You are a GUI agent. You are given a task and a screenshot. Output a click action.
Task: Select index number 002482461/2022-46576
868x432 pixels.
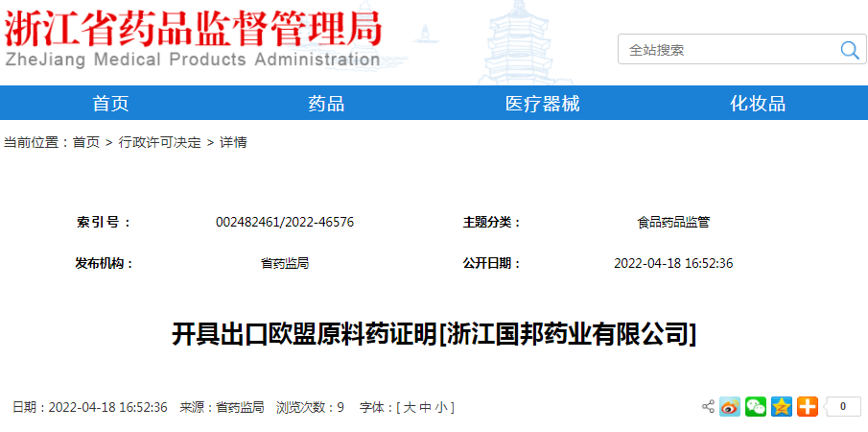pos(285,223)
